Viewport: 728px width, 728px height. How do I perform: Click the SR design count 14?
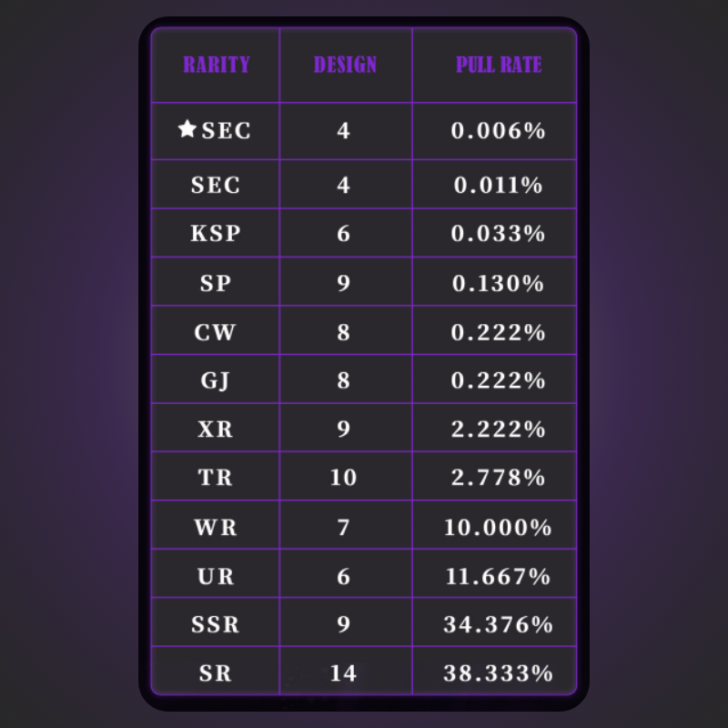pos(343,672)
